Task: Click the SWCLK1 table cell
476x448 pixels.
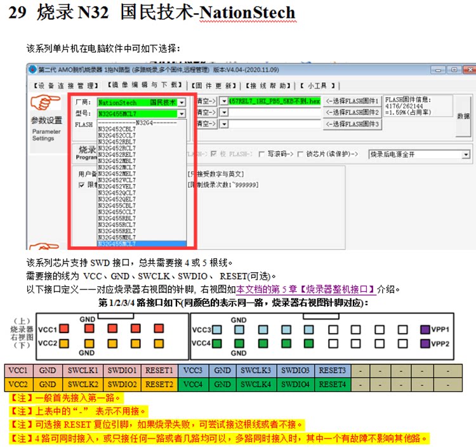Action: coord(83,371)
